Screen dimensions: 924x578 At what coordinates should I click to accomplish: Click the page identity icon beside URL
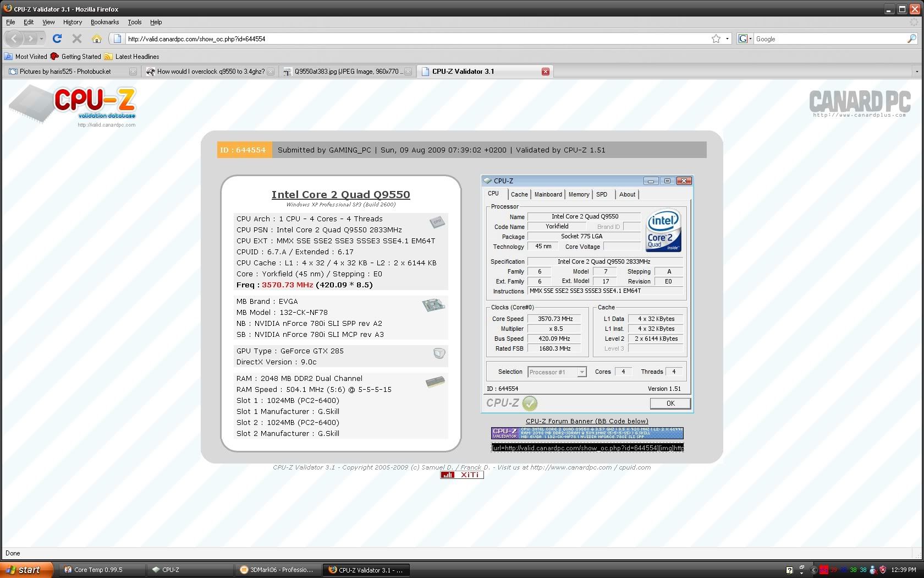click(x=117, y=39)
